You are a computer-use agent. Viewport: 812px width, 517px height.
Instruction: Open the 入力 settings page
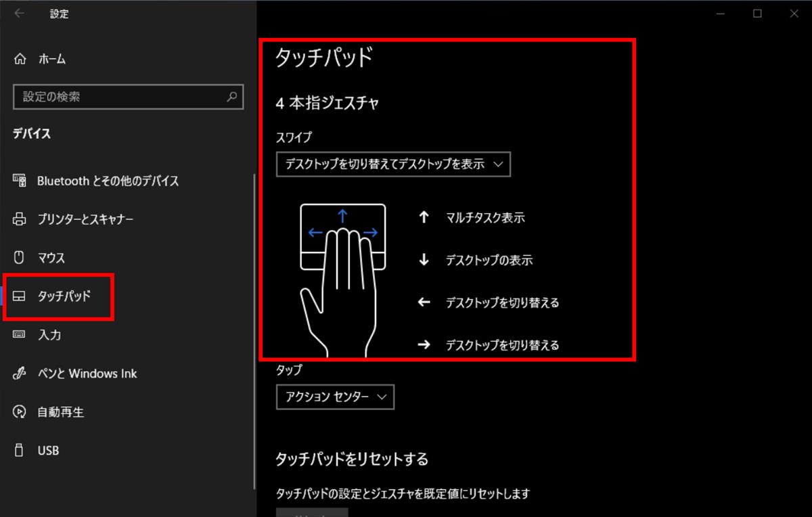(x=49, y=335)
